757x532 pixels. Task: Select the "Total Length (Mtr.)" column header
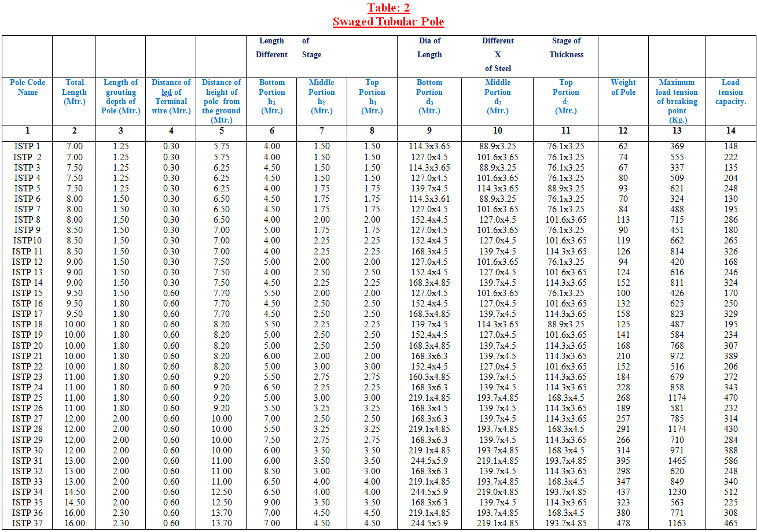(x=75, y=92)
